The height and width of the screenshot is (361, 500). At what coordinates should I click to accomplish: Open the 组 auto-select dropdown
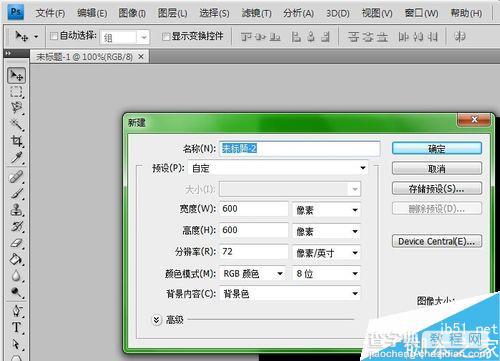click(144, 37)
